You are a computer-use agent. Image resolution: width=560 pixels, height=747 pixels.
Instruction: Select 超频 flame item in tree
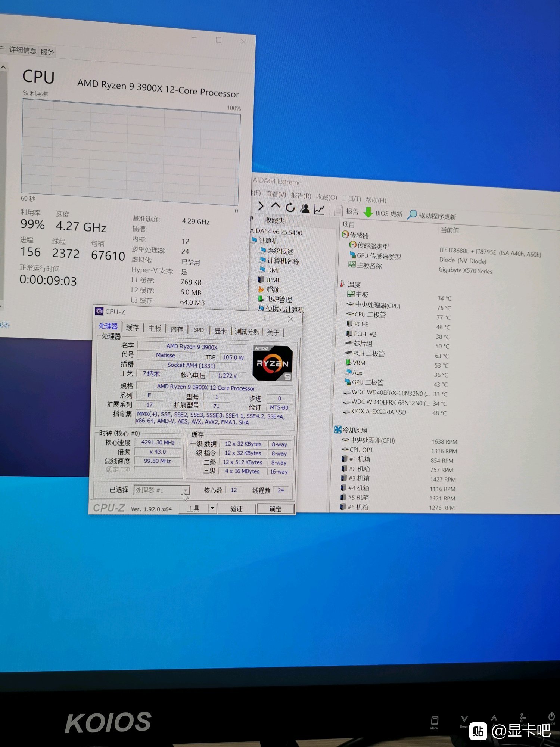[269, 289]
